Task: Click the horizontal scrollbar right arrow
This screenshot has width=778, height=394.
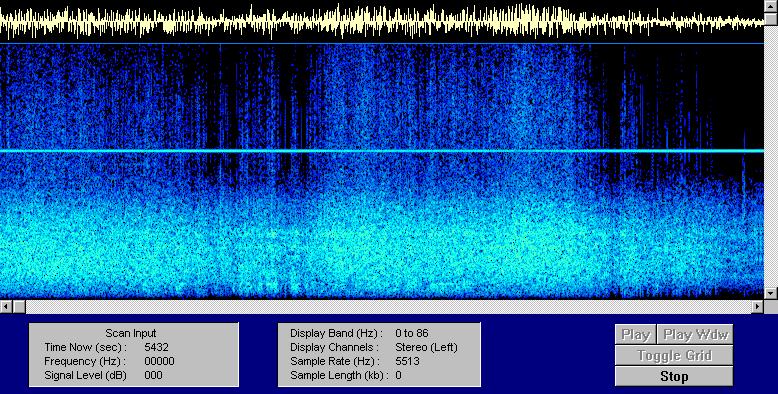Action: (758, 307)
